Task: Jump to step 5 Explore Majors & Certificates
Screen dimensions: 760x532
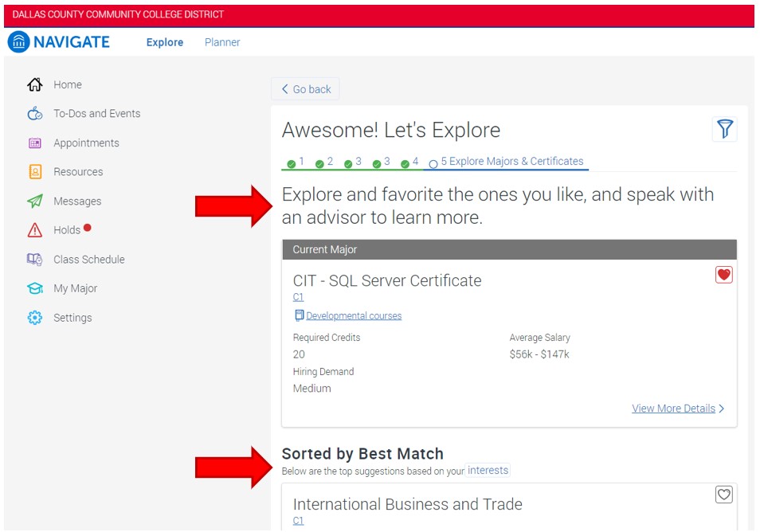Action: tap(511, 162)
